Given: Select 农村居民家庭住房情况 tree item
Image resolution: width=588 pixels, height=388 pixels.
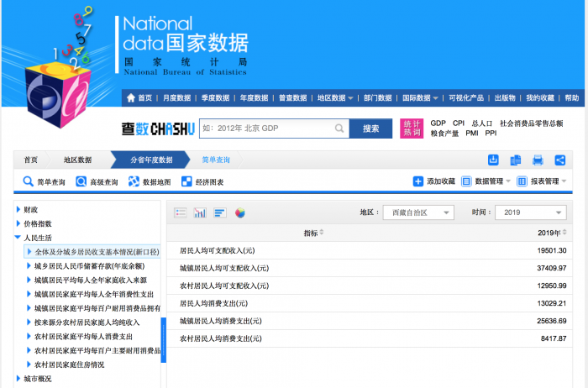Looking at the screenshot, I should point(69,364).
